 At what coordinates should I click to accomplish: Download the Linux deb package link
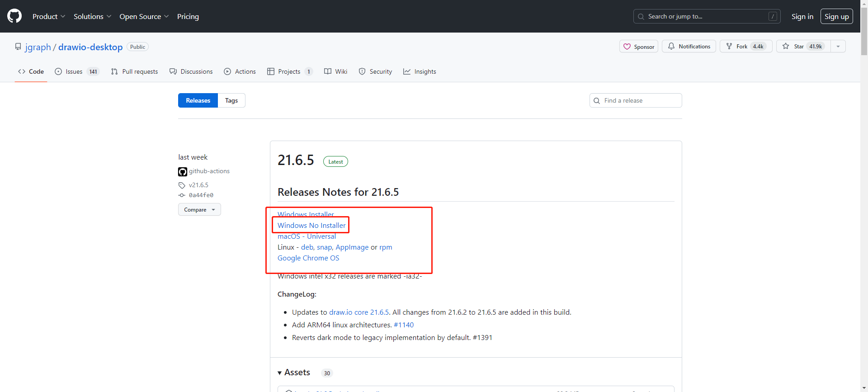[307, 247]
